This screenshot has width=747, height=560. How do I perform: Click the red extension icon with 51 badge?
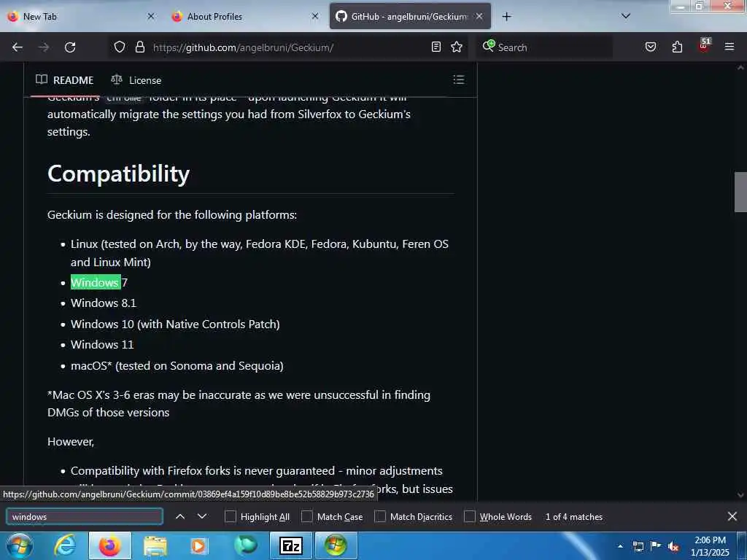[x=704, y=46]
